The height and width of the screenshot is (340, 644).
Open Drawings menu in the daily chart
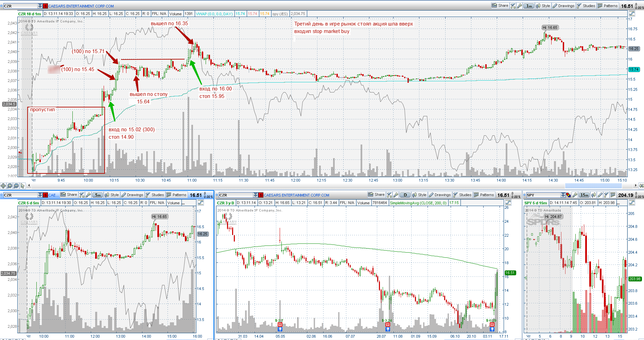point(440,195)
